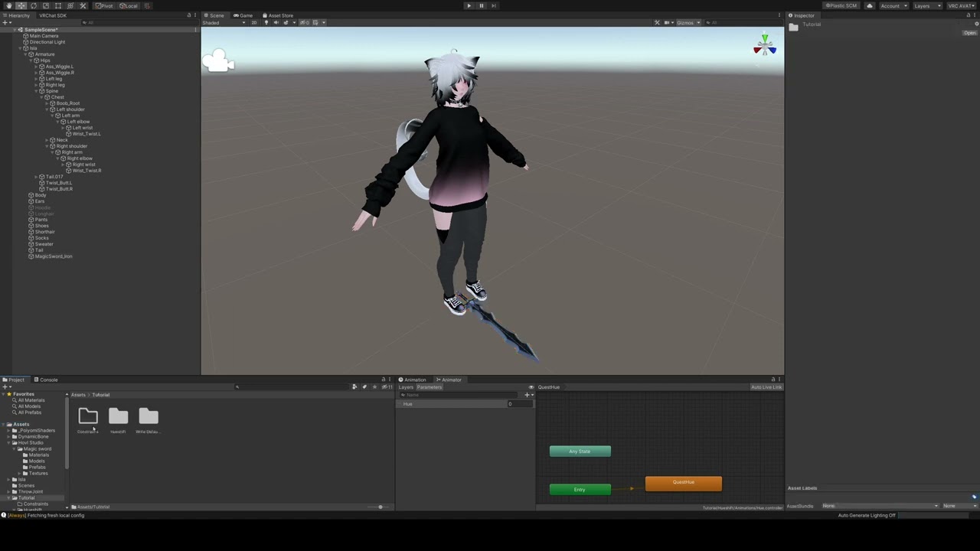Open the Asset Store tab
Image resolution: width=980 pixels, height=551 pixels.
(x=278, y=15)
